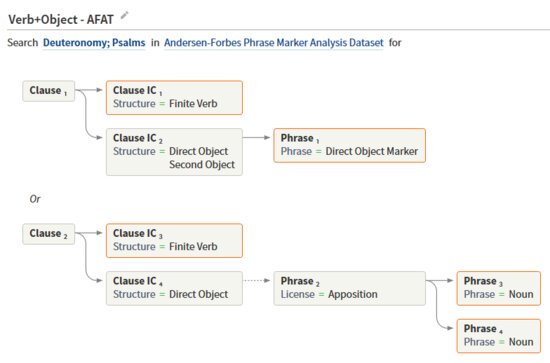The height and width of the screenshot is (363, 550).
Task: Select Clause IC 1 Finite Verb node
Action: 174,98
